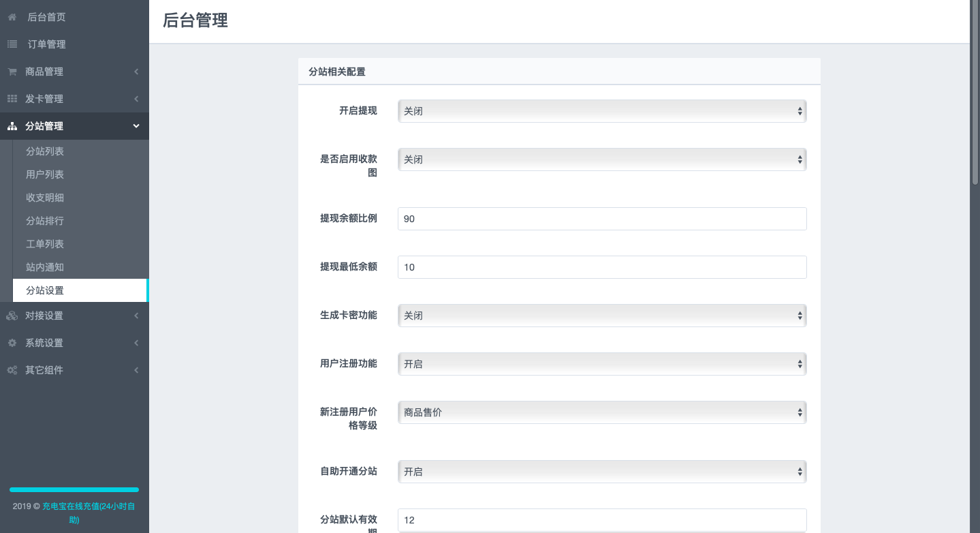The height and width of the screenshot is (533, 980).
Task: Open the 开启提现 dropdown
Action: point(601,111)
